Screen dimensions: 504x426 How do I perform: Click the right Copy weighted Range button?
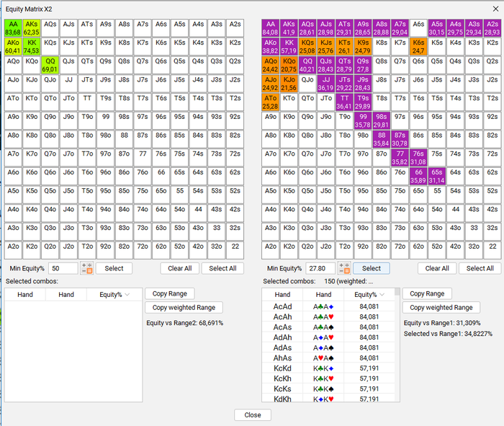click(441, 308)
